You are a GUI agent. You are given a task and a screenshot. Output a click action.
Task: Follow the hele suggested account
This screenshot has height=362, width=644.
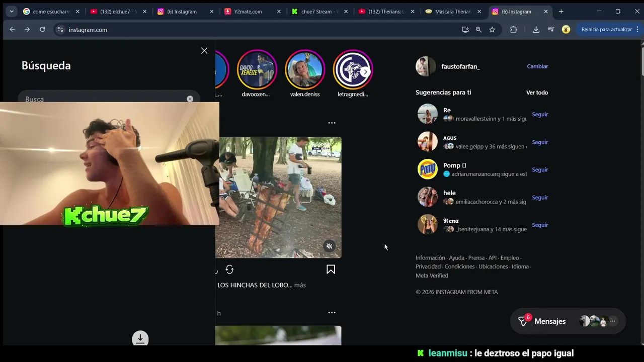(x=540, y=197)
